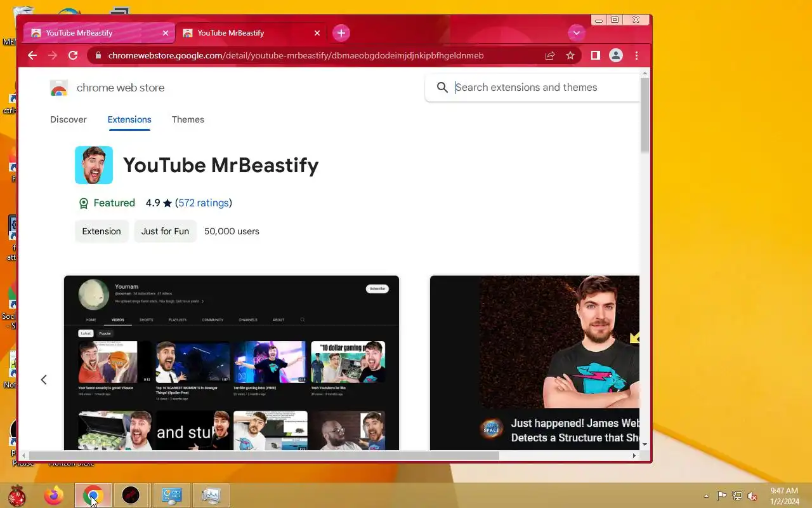Click the vertical scrollbar thumb
This screenshot has width=812, height=508.
[x=645, y=115]
